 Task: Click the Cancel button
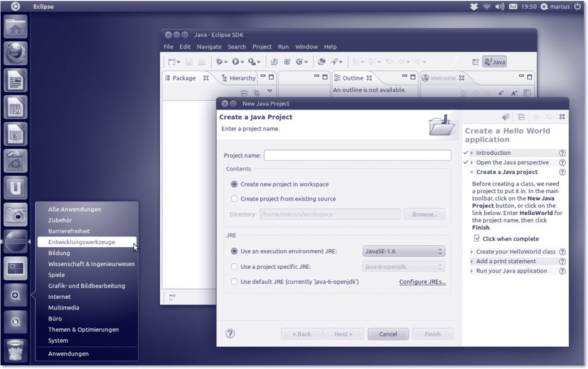[x=388, y=334]
